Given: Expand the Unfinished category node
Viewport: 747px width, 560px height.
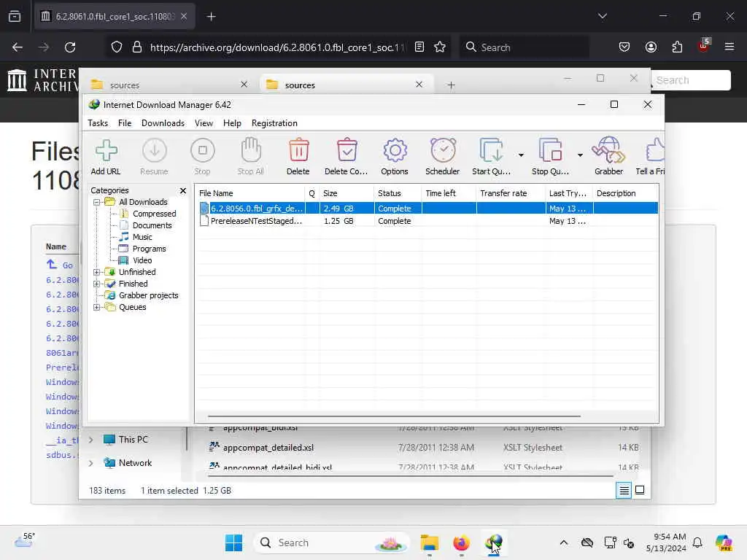Looking at the screenshot, I should tap(97, 273).
